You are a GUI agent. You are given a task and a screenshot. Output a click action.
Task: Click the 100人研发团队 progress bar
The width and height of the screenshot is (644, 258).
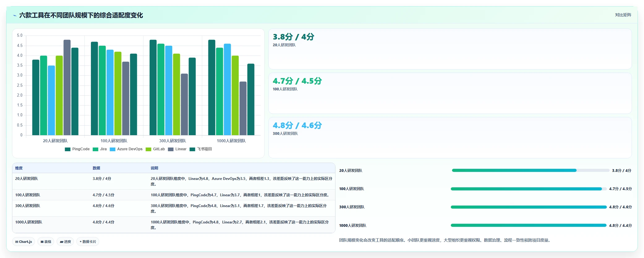[529, 189]
